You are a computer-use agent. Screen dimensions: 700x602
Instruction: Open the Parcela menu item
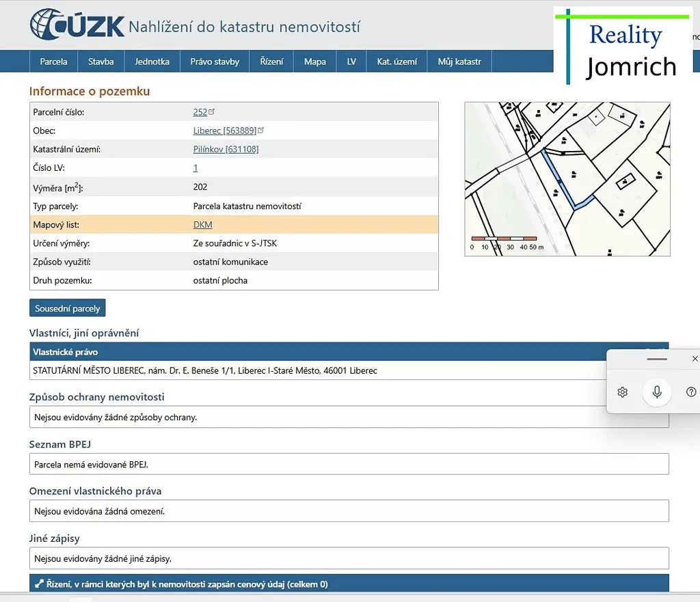[53, 61]
